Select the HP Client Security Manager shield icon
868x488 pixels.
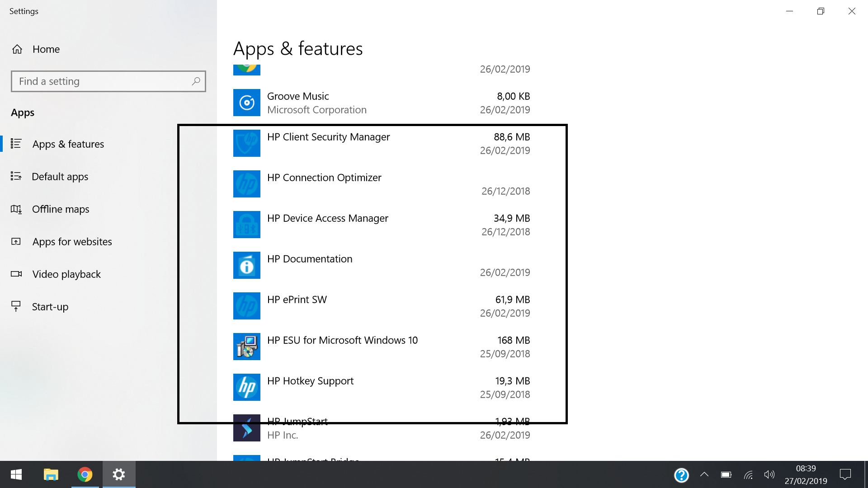pyautogui.click(x=246, y=143)
